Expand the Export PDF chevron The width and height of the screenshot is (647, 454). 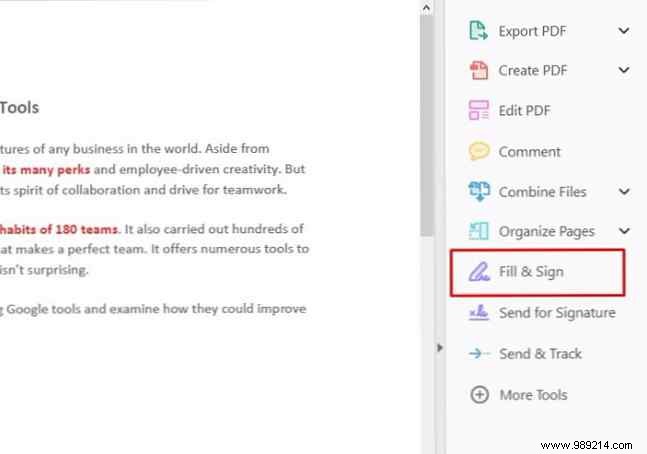pos(623,31)
